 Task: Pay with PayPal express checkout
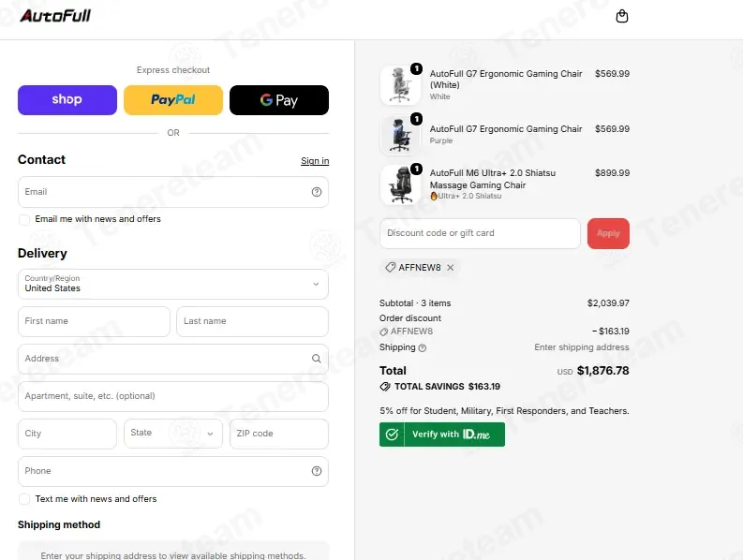173,100
